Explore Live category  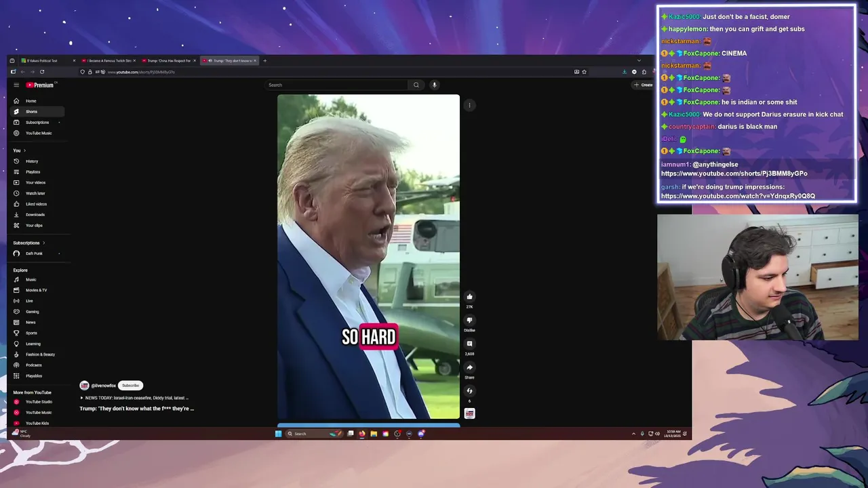point(37,301)
